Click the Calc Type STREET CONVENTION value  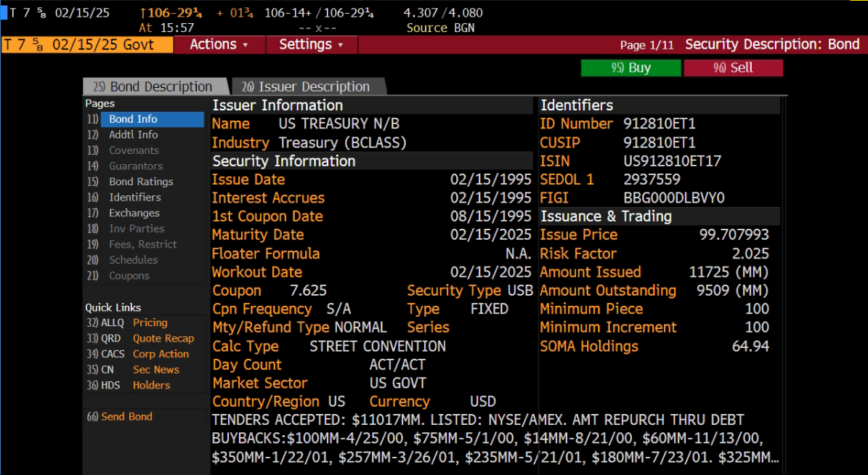[378, 346]
